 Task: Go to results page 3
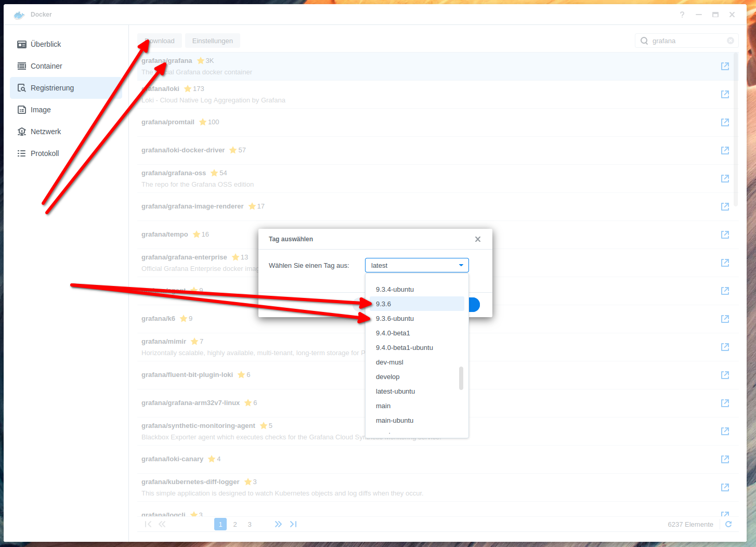coord(250,524)
